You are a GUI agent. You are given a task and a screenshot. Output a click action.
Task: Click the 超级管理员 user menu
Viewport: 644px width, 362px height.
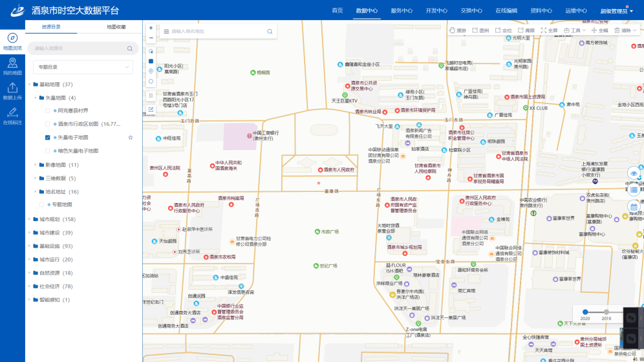coord(614,11)
